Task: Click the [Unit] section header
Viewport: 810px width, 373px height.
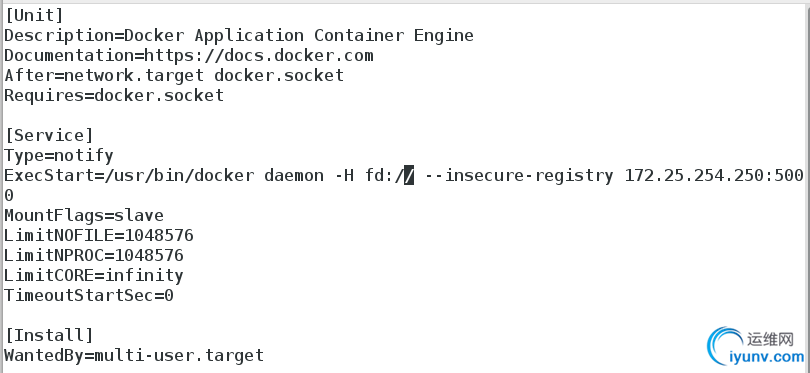Action: tap(34, 16)
